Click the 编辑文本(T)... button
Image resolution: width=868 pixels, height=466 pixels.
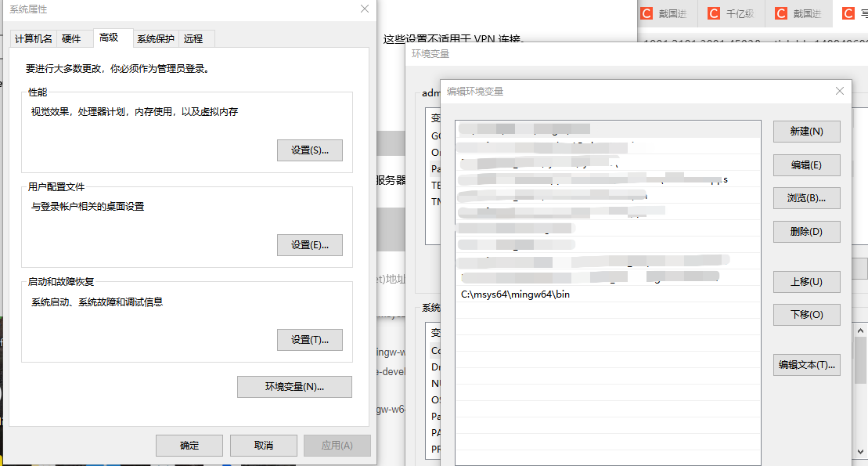click(x=806, y=365)
